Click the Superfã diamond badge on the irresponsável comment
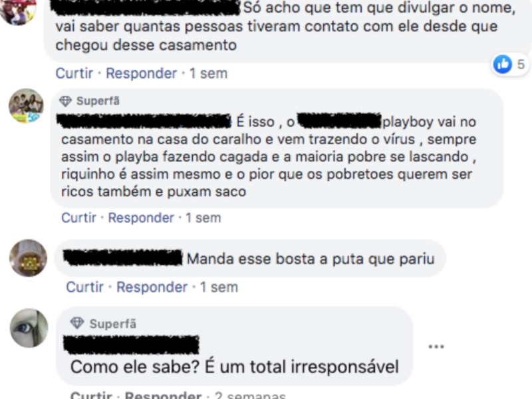The image size is (532, 399). coord(76,323)
